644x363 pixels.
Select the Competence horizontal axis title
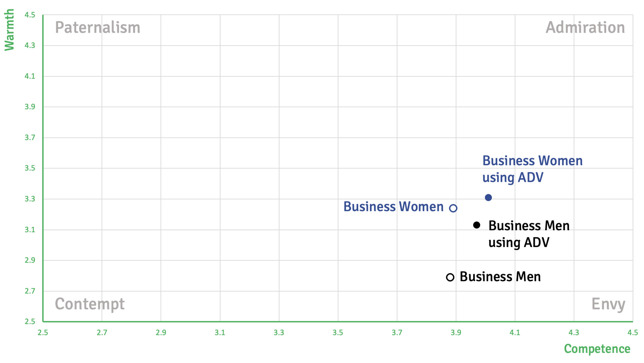pyautogui.click(x=597, y=349)
